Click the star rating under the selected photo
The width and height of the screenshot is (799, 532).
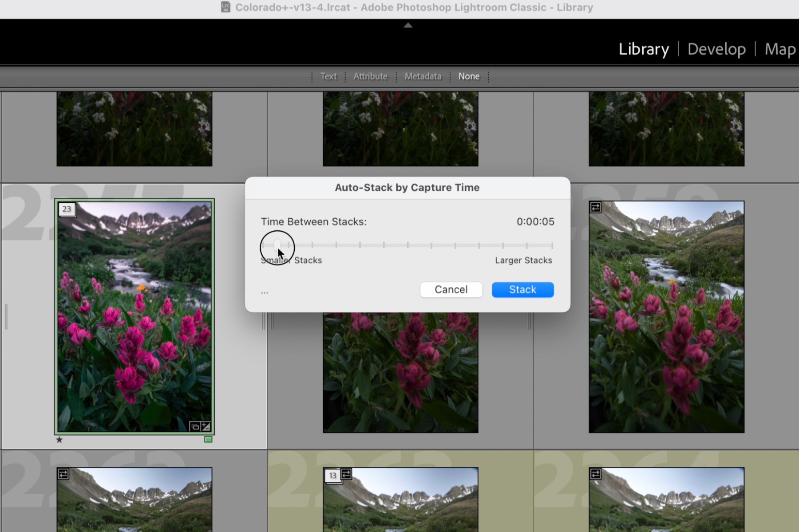(x=59, y=440)
